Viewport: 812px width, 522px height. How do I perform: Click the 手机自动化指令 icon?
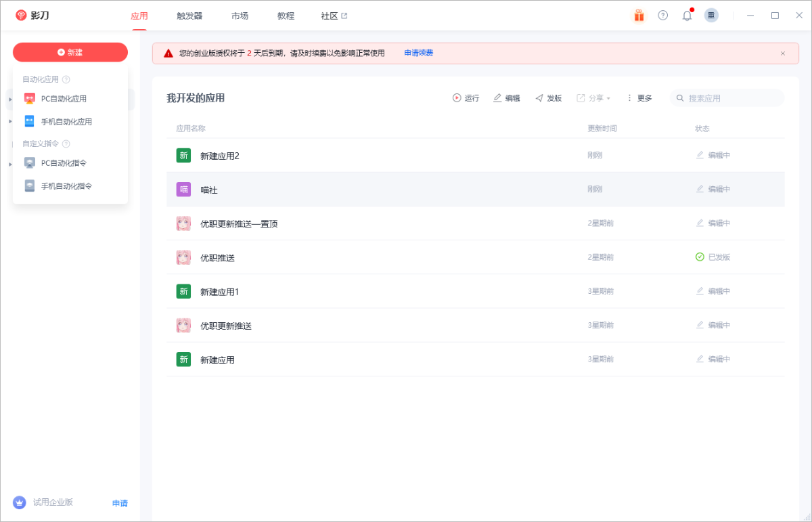30,186
